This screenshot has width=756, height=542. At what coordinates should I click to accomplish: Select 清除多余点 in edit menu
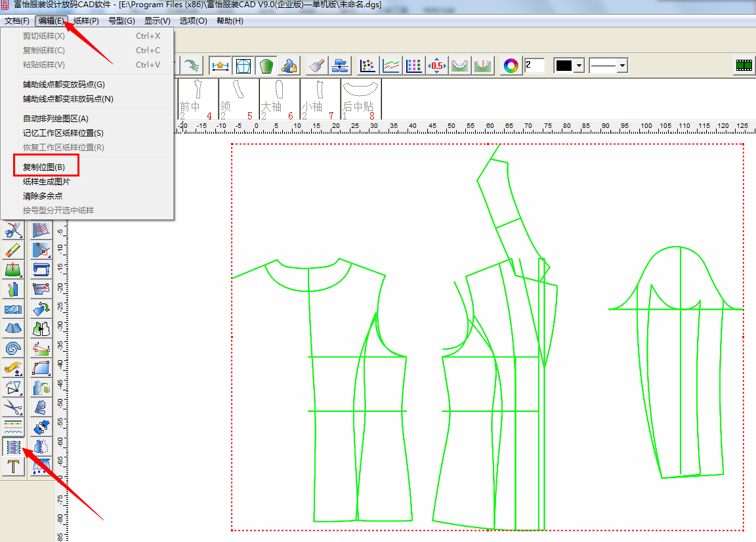coord(43,196)
